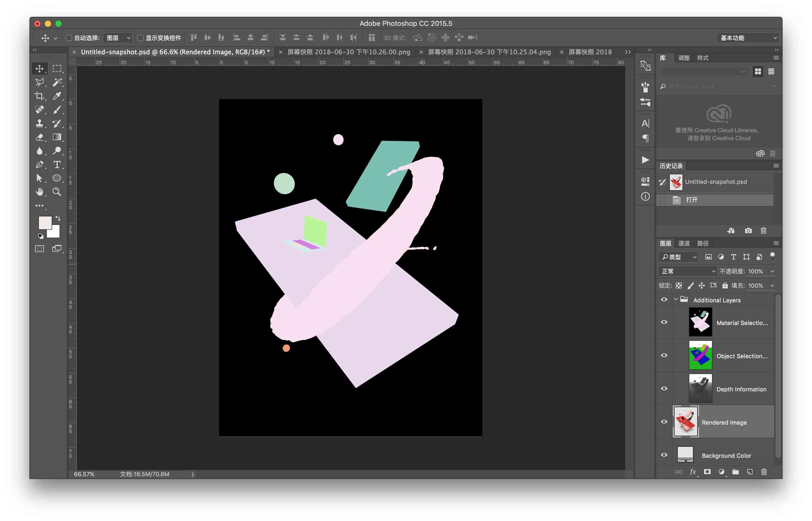
Task: Enable the 自动选择 checkbox
Action: pos(69,38)
